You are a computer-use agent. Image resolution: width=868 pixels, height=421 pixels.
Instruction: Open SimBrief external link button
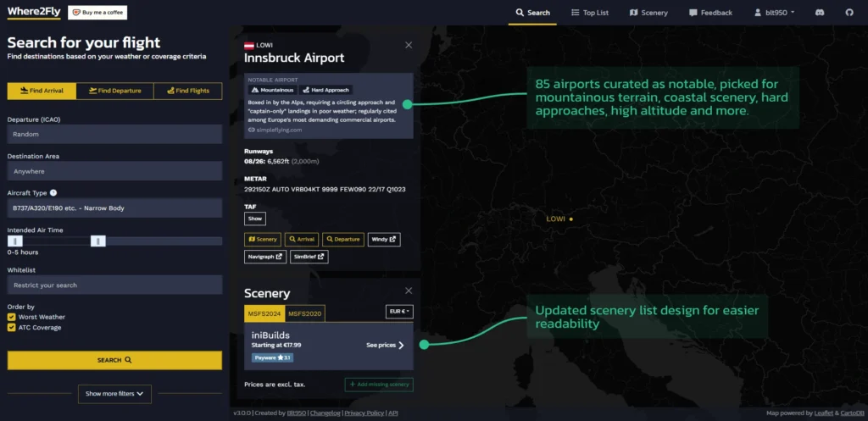309,257
